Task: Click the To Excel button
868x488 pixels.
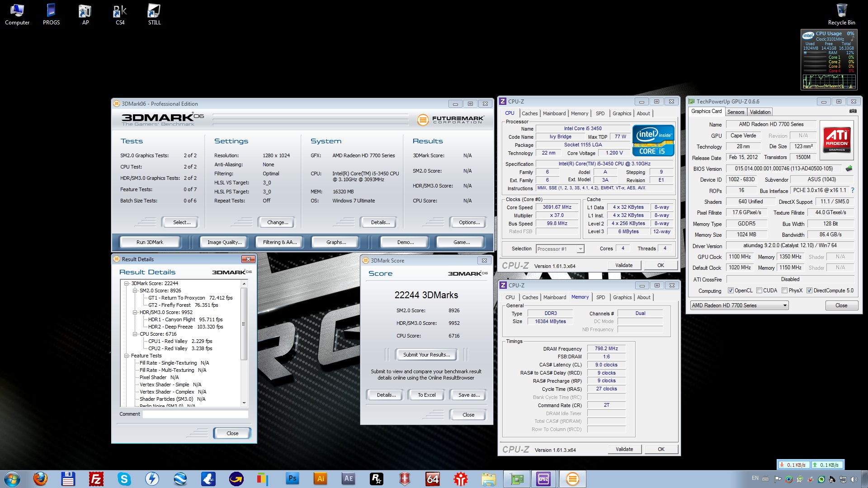Action: (426, 395)
